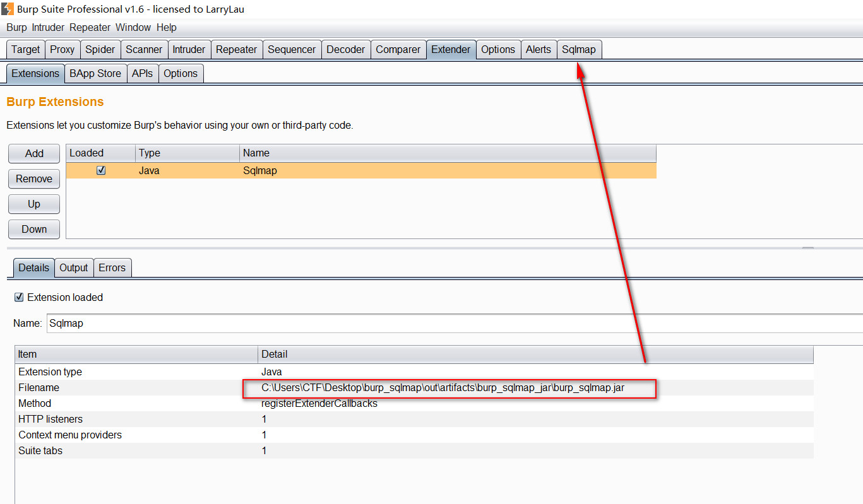Screen dimensions: 863x504
Task: Switch to the Comparer tab
Action: [x=398, y=49]
